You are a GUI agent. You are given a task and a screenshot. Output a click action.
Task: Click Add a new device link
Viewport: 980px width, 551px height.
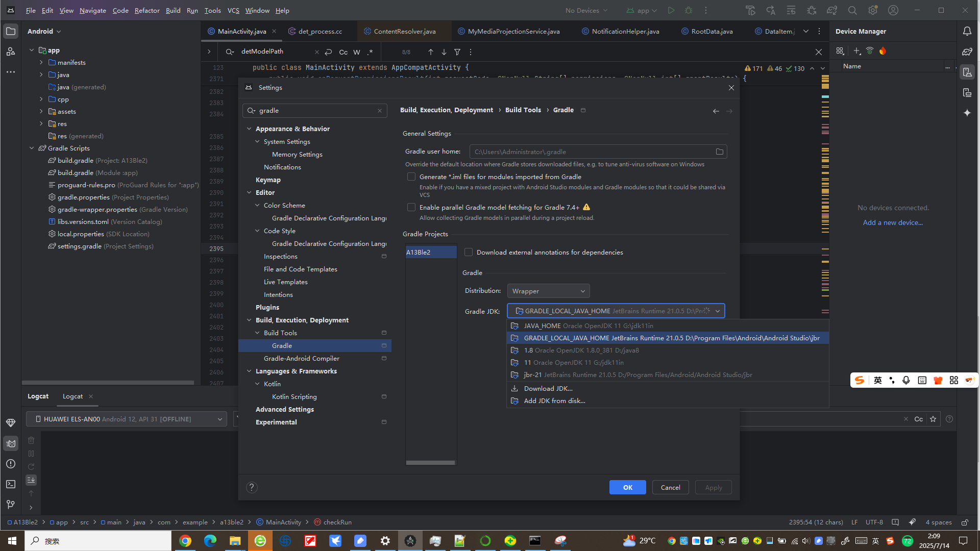(x=893, y=222)
